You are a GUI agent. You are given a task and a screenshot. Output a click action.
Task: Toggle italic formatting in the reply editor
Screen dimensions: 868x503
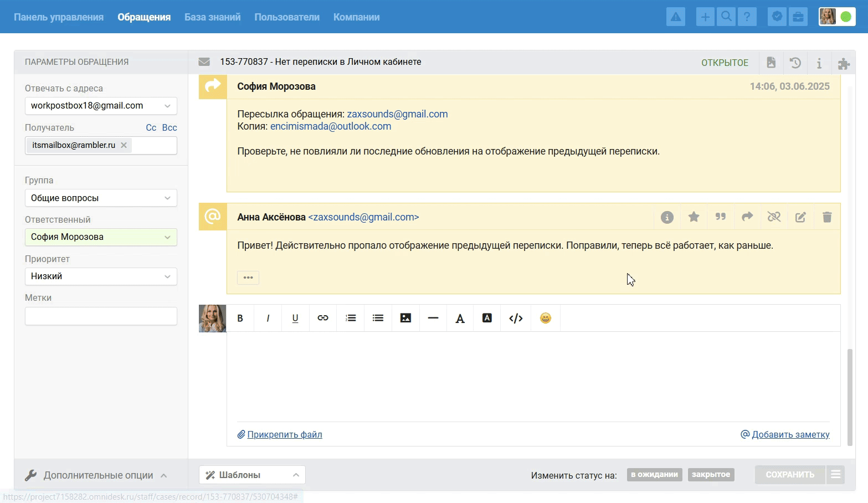268,318
